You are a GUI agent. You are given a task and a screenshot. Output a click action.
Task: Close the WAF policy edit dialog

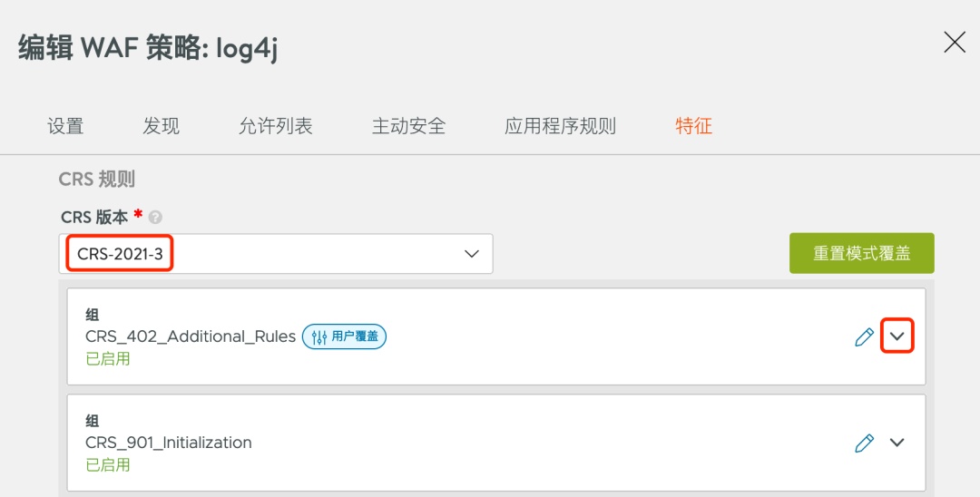(955, 42)
